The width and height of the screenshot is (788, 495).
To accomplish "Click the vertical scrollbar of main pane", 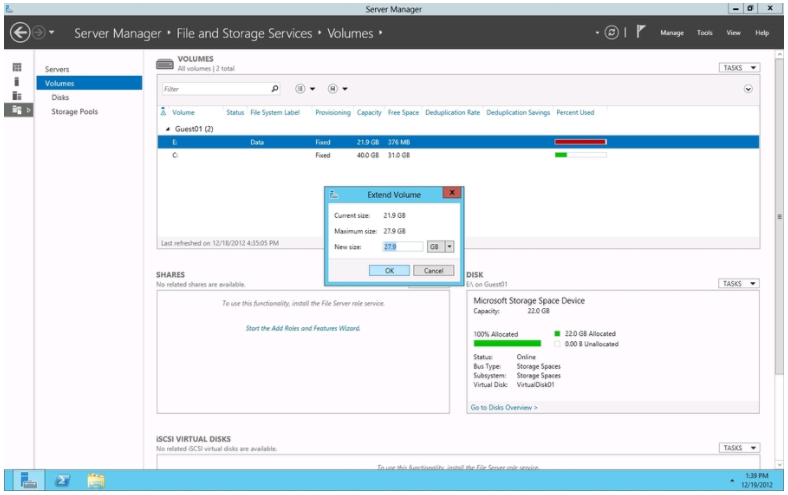I will (779, 217).
